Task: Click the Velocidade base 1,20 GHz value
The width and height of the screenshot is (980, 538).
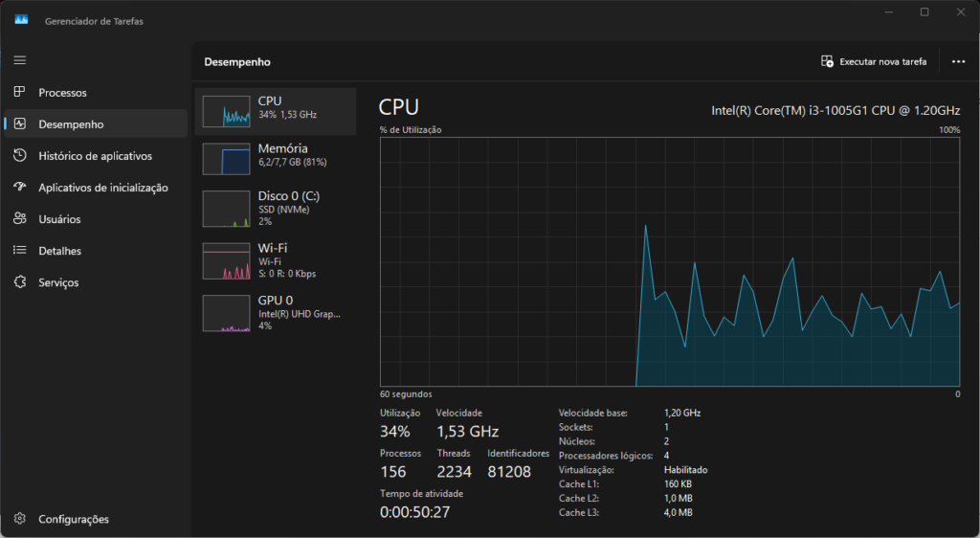Action: tap(682, 413)
